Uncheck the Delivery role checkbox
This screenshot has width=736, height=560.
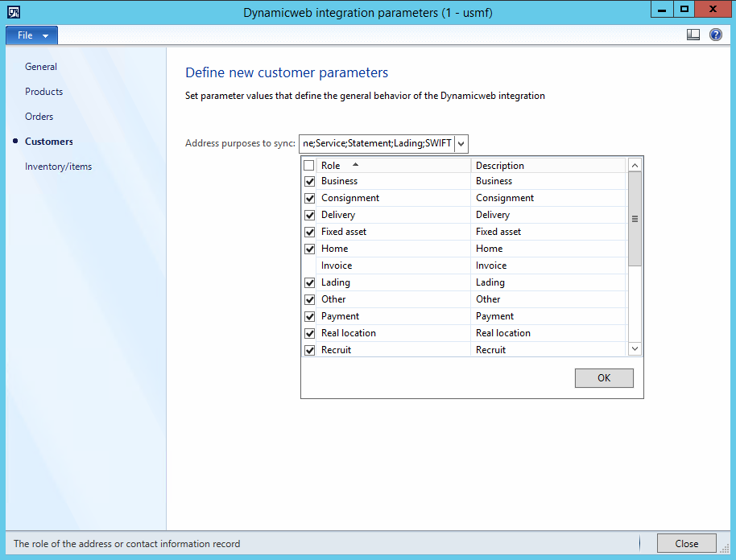[x=309, y=216]
